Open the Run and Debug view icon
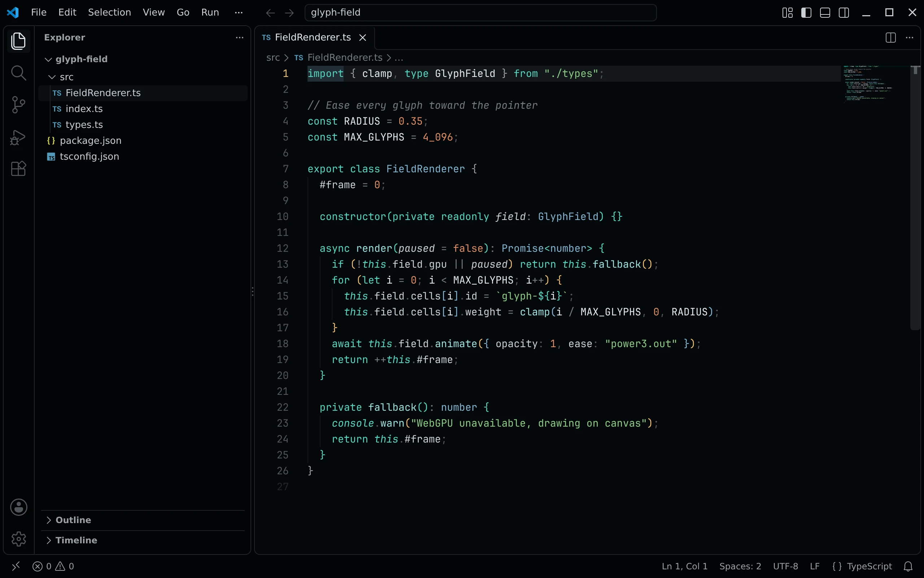 coord(18,137)
